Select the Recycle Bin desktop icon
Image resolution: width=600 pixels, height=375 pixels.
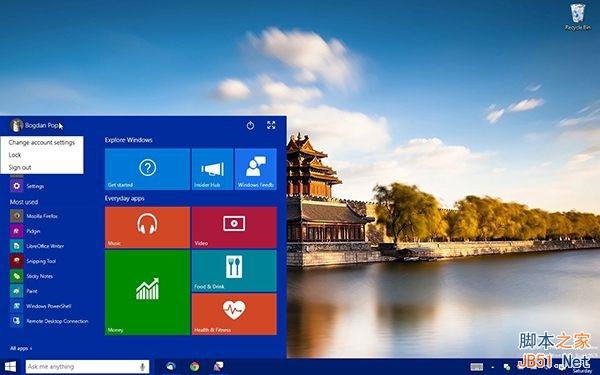tap(578, 17)
